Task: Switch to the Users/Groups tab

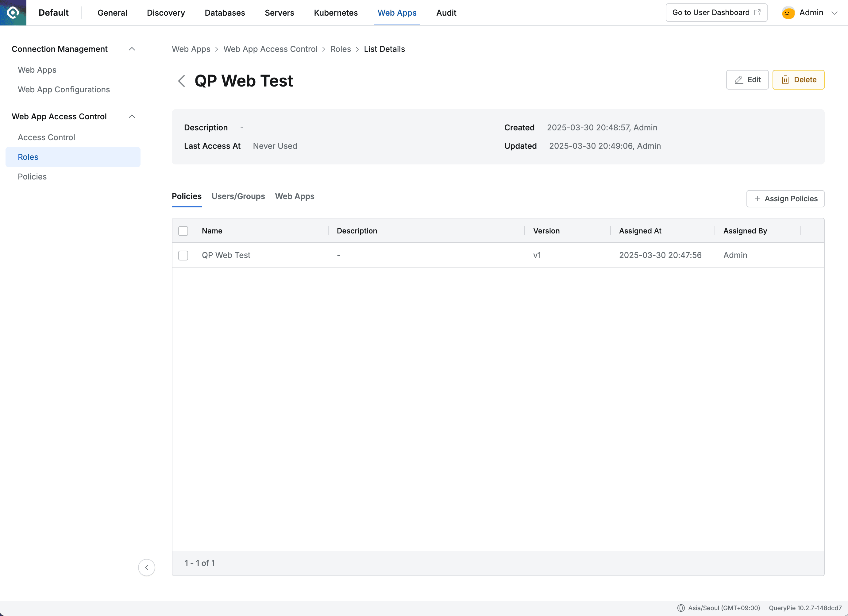Action: pos(238,196)
